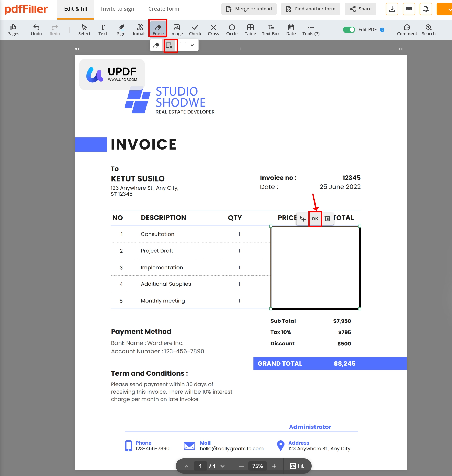Open the Search tool
The height and width of the screenshot is (476, 452).
[429, 30]
